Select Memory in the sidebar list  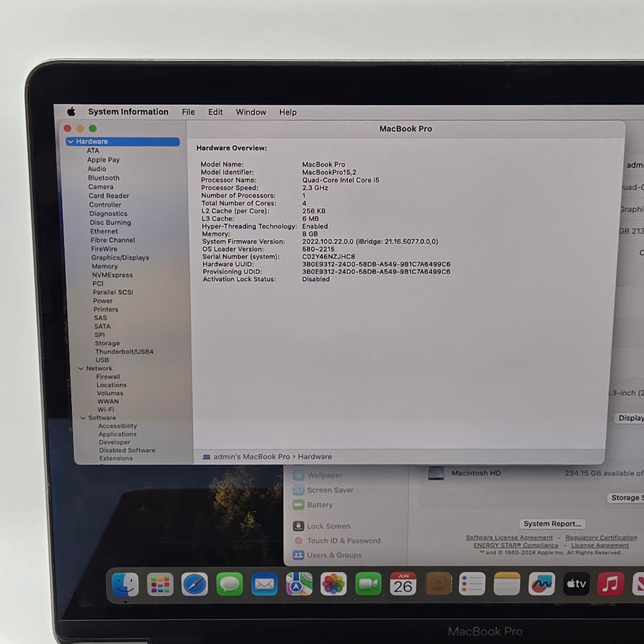pos(105,266)
